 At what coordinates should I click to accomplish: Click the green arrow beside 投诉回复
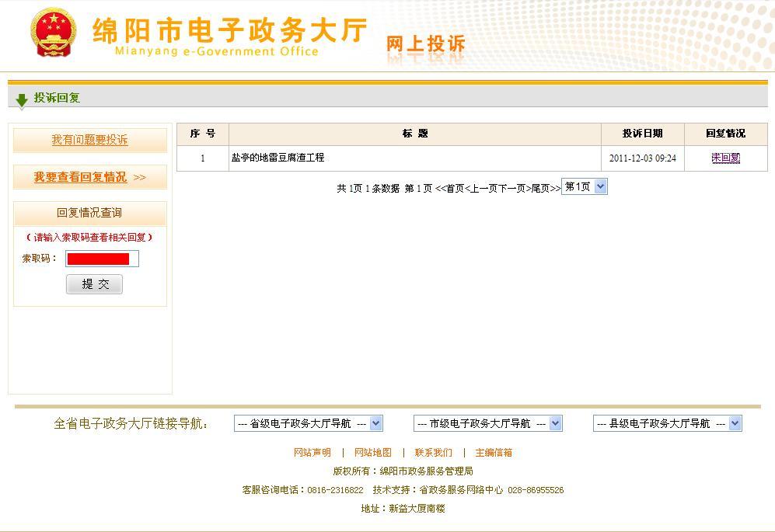(22, 99)
